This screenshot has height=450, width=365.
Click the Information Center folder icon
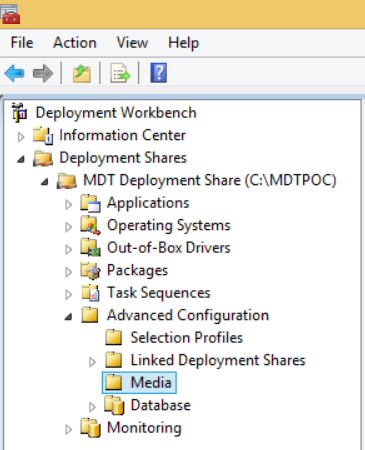tap(43, 135)
